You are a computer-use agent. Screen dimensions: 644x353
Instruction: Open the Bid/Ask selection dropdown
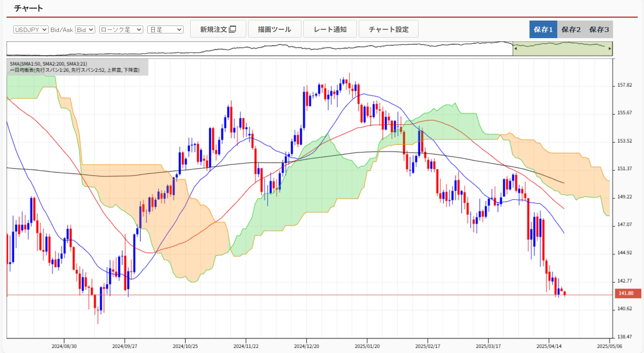tap(85, 29)
